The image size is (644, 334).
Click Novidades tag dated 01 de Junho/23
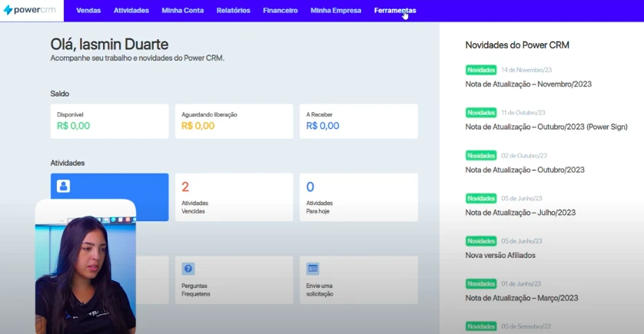(x=481, y=284)
